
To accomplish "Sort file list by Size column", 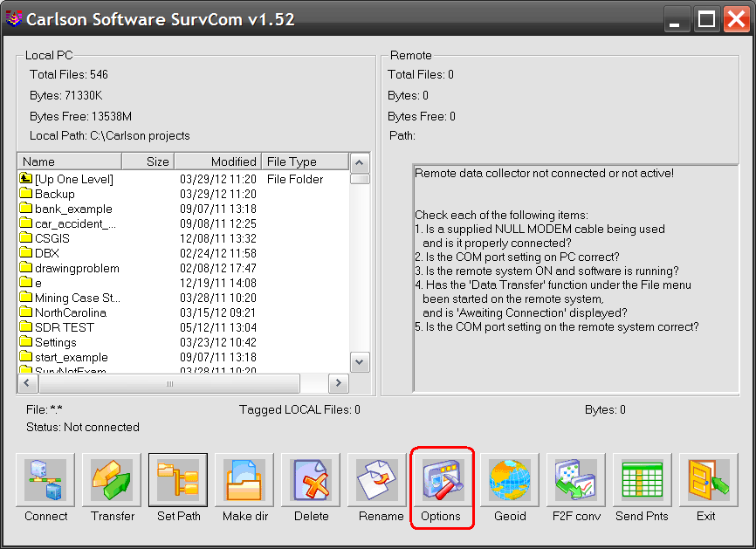I will pos(148,161).
